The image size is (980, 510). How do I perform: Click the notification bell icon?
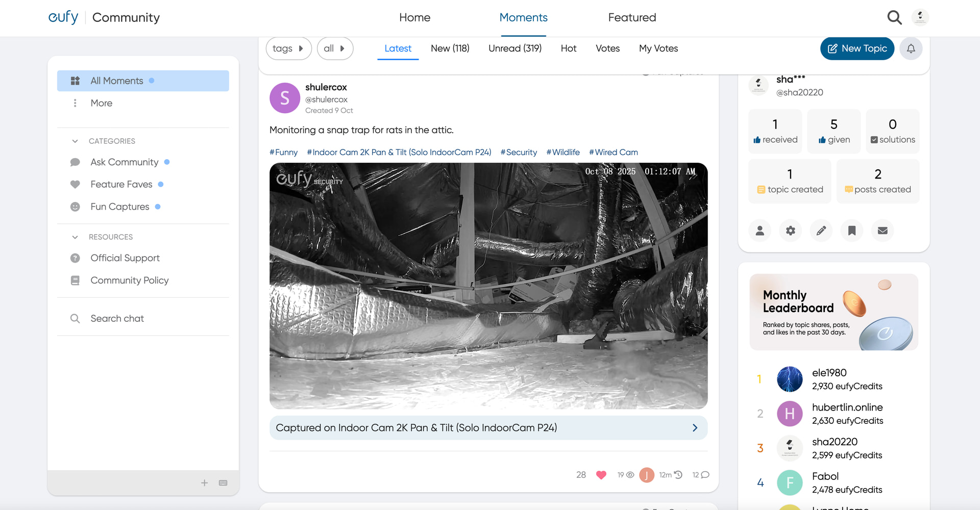[x=911, y=48]
